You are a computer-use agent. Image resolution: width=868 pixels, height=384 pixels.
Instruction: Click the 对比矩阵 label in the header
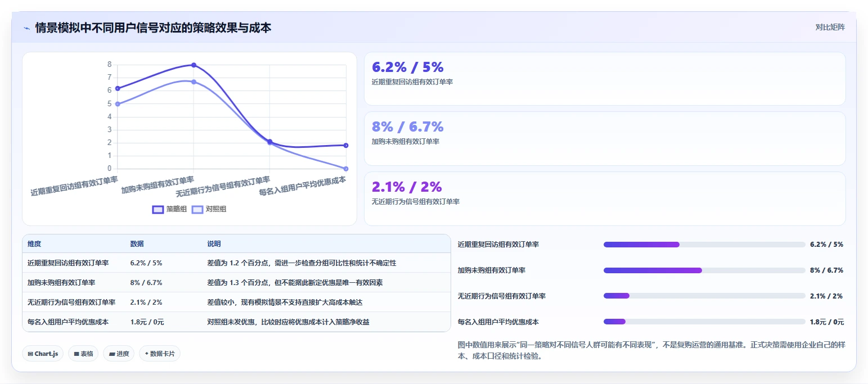[830, 27]
